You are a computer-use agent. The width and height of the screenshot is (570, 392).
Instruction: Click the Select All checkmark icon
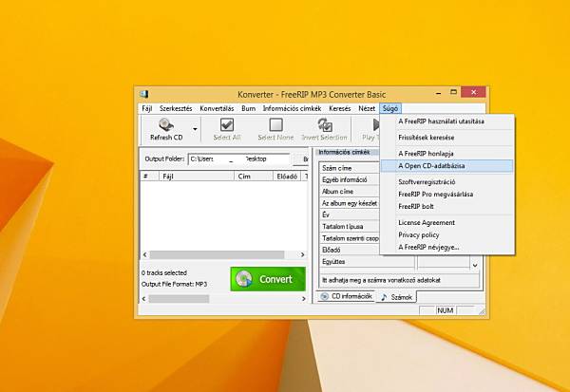(227, 124)
